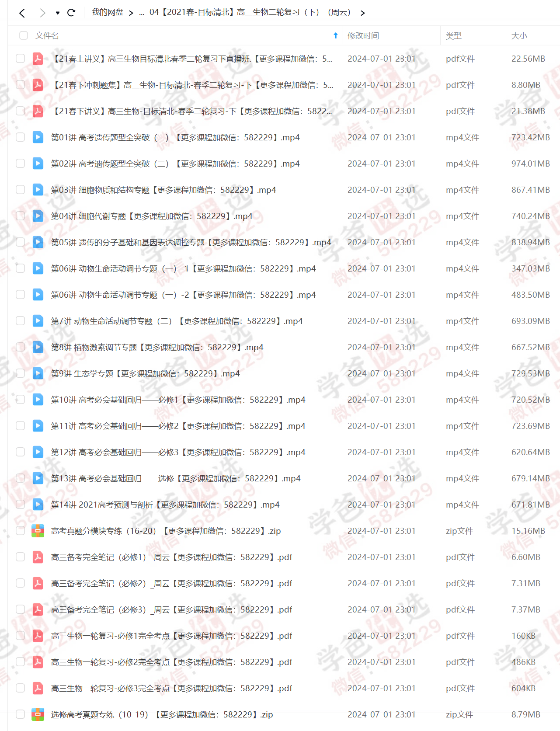Select all files checkbox in header
This screenshot has height=731, width=560.
(24, 35)
